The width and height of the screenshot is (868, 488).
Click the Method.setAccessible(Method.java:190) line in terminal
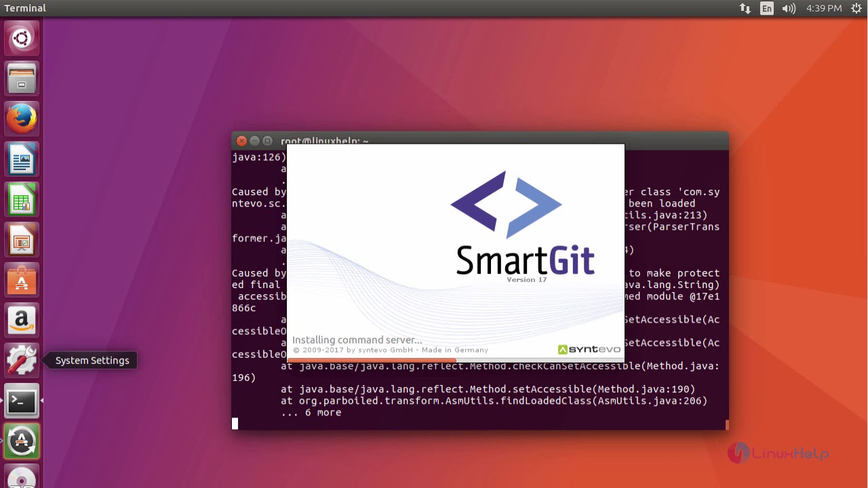pos(488,389)
